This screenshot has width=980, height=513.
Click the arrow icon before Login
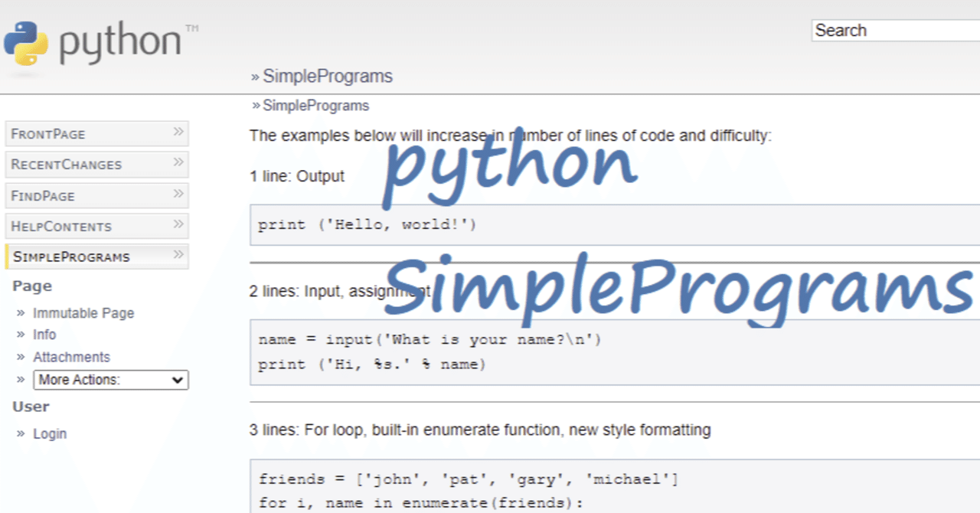point(21,433)
